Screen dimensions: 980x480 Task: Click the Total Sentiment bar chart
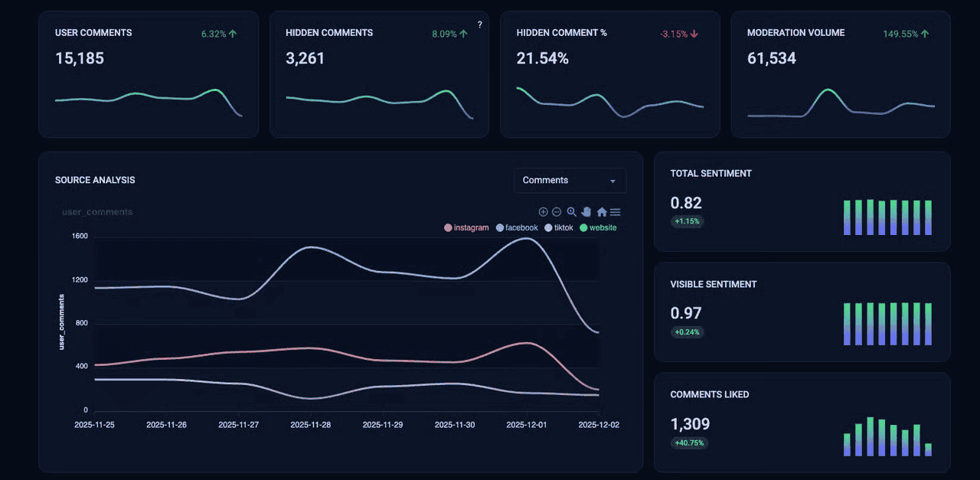click(888, 217)
